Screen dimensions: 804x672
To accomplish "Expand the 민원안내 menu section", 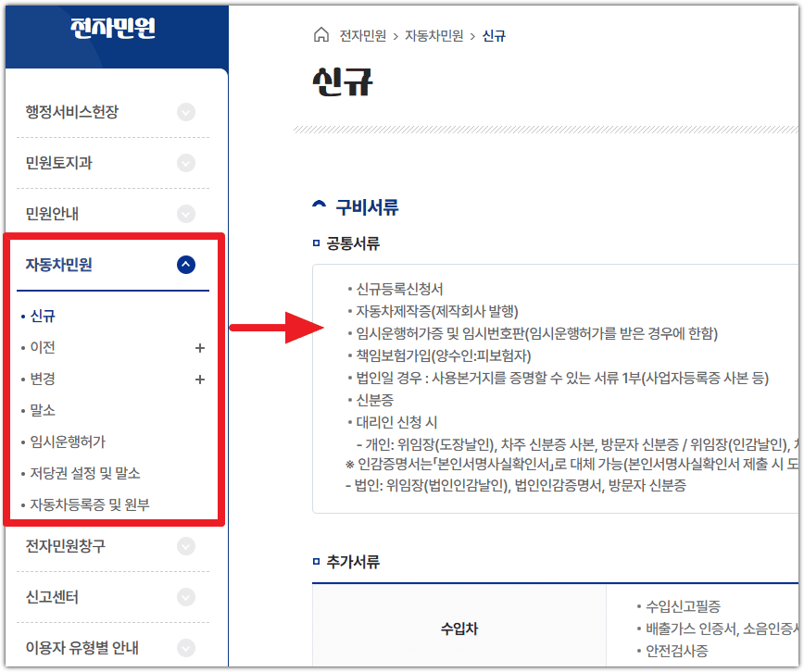I will 186,213.
